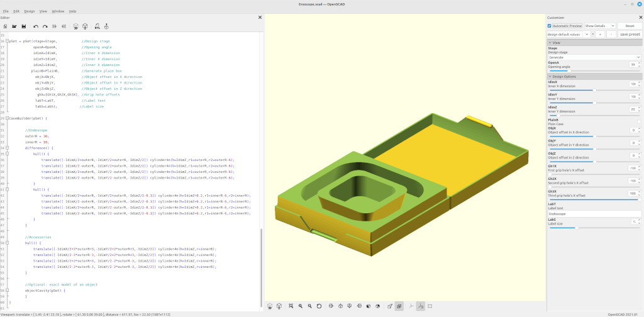644x317 pixels.
Task: Click the Preview icon in editor toolbar
Action: pyautogui.click(x=76, y=26)
